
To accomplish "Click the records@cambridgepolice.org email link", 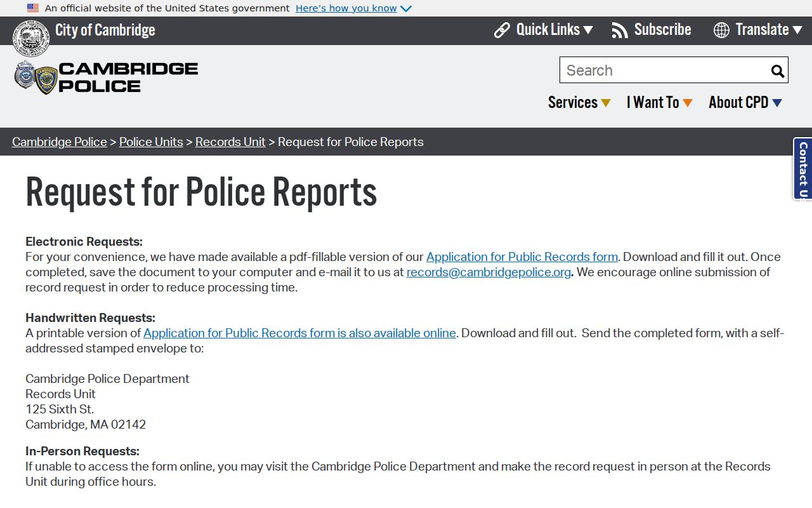I will click(x=488, y=272).
